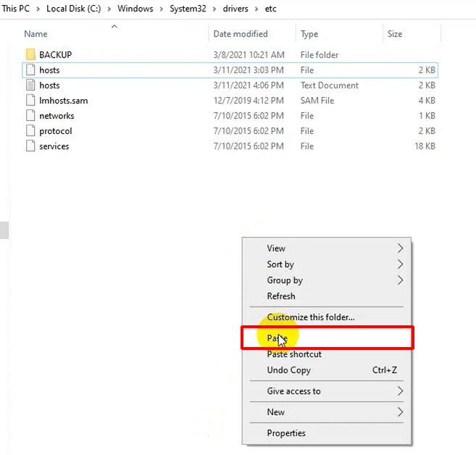Choose Properties from the context menu
Viewport: 476px width, 455px height.
click(x=327, y=433)
